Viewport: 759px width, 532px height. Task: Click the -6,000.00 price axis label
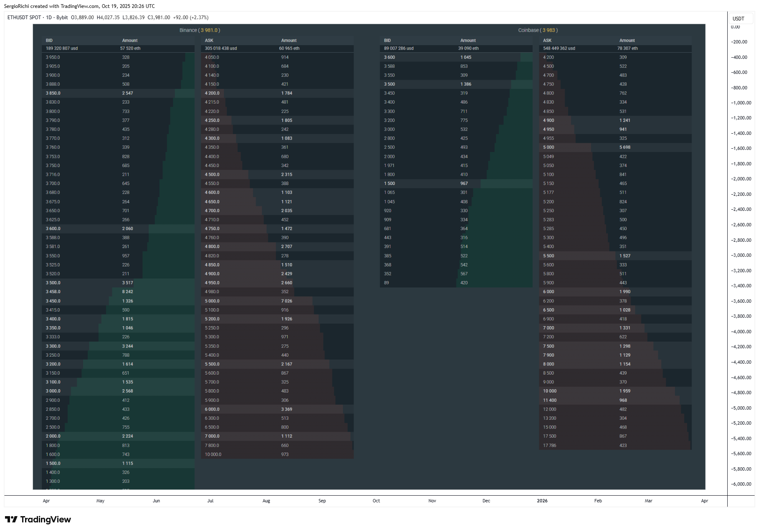click(x=741, y=484)
